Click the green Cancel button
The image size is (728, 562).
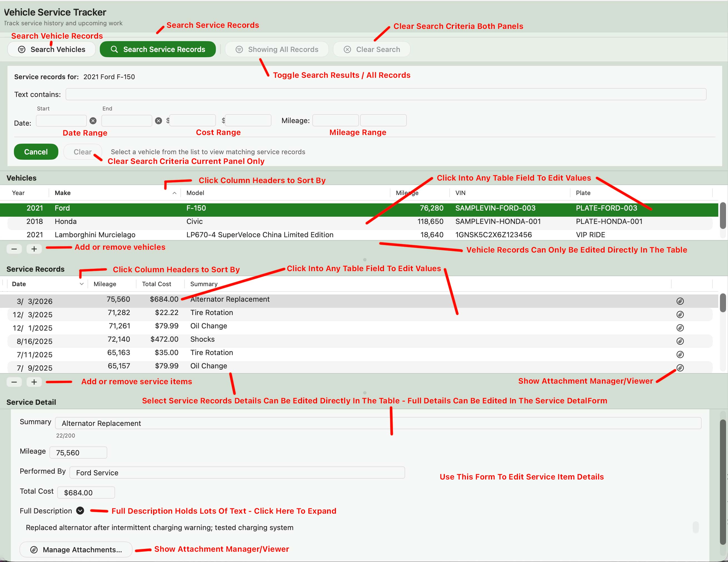pos(36,152)
